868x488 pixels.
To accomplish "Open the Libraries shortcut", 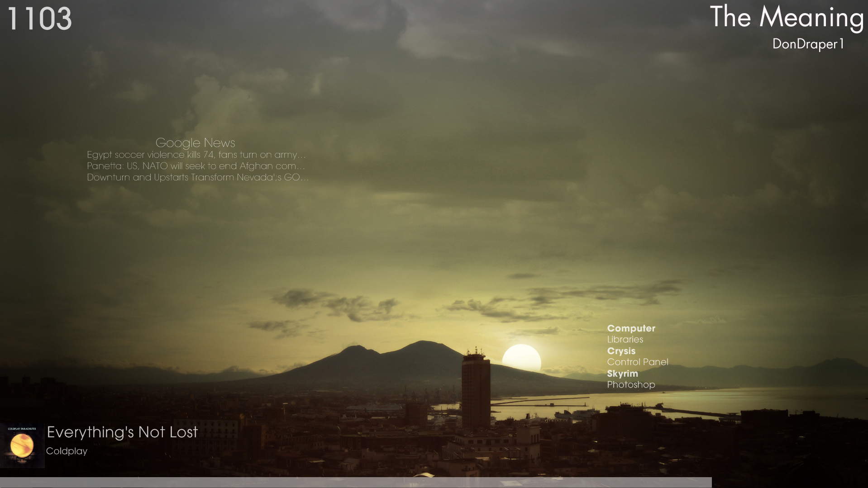I will point(625,340).
